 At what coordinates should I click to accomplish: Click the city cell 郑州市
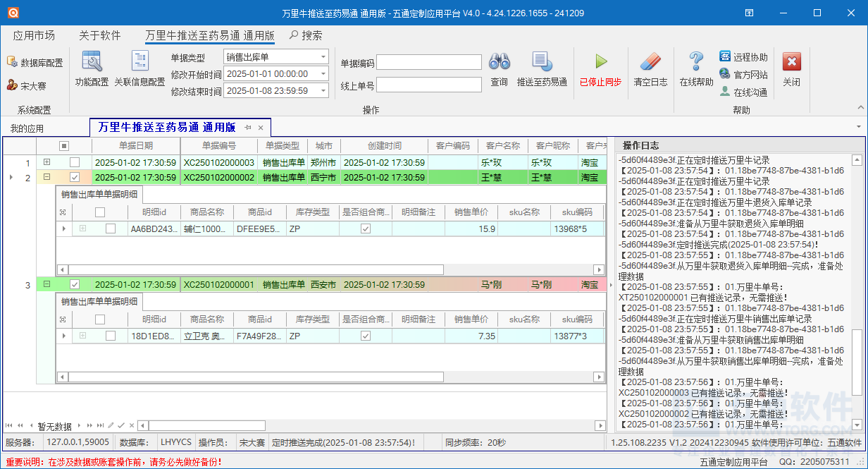(325, 162)
